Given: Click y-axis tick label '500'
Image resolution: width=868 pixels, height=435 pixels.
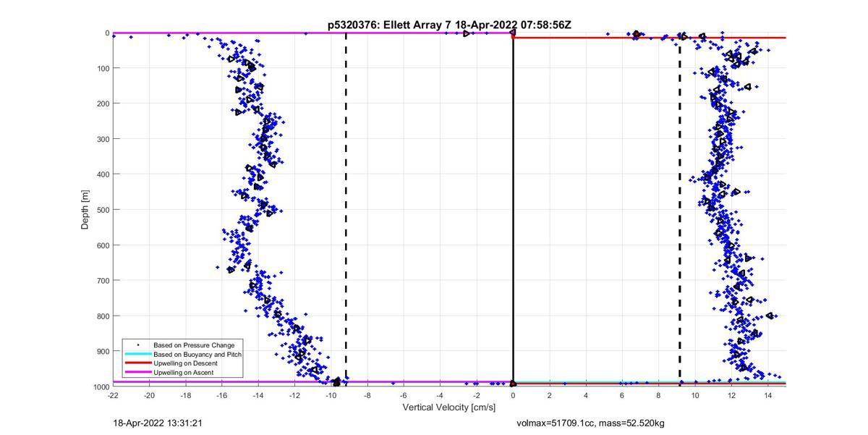Looking at the screenshot, I should [x=102, y=210].
